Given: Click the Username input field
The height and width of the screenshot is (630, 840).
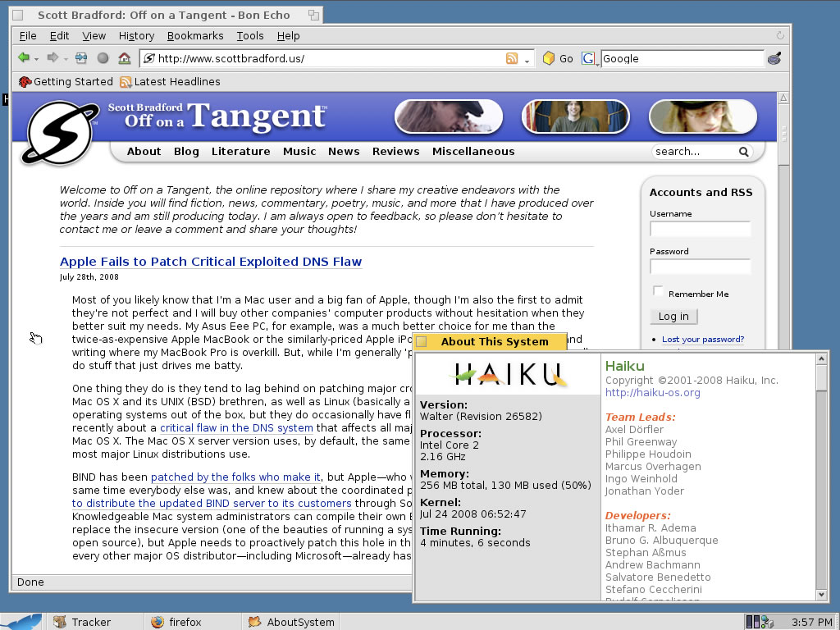Looking at the screenshot, I should tap(700, 229).
